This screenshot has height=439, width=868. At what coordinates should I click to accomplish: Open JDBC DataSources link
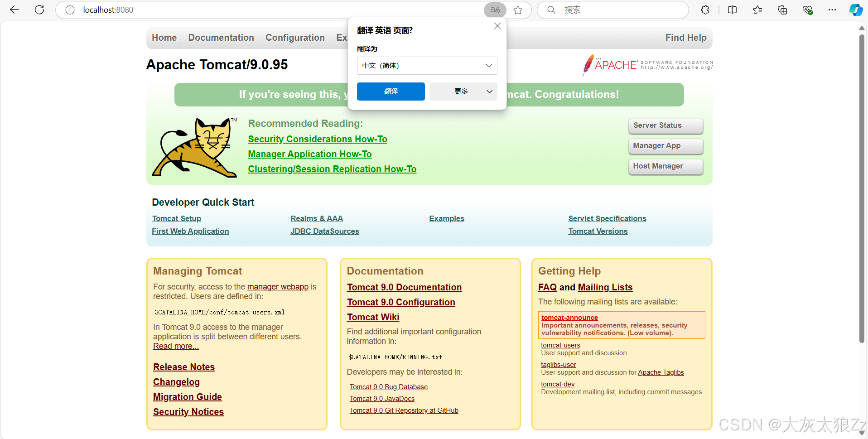click(325, 231)
